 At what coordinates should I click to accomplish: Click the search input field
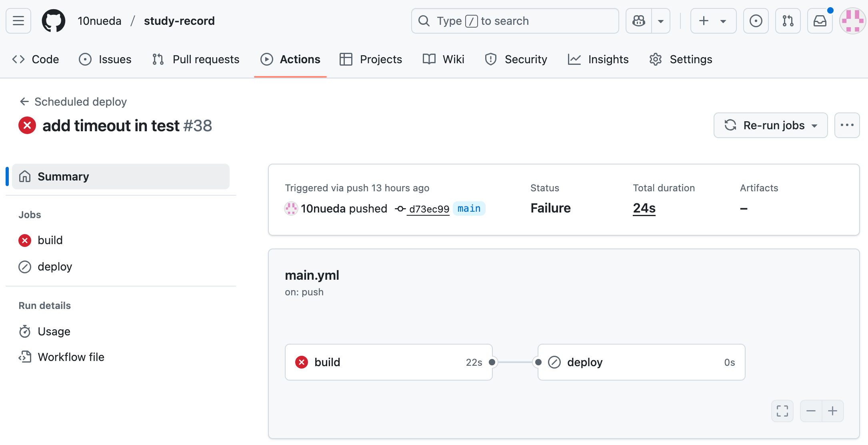[x=514, y=21]
